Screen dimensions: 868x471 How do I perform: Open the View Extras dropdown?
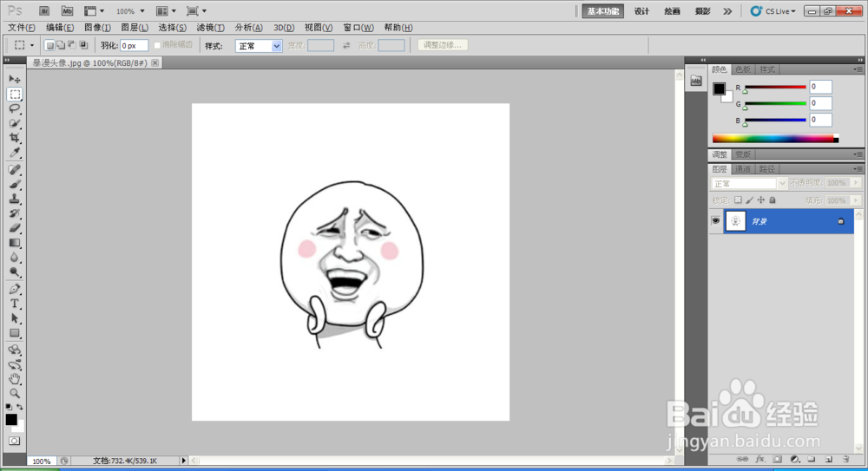[x=94, y=11]
